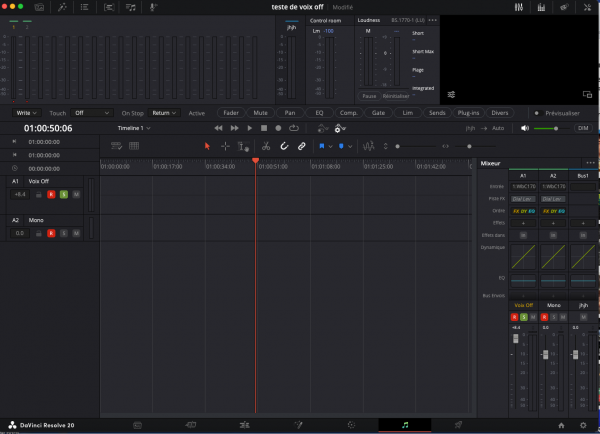Expand the On Stop Return dropdown
The image size is (600, 434).
pos(165,113)
